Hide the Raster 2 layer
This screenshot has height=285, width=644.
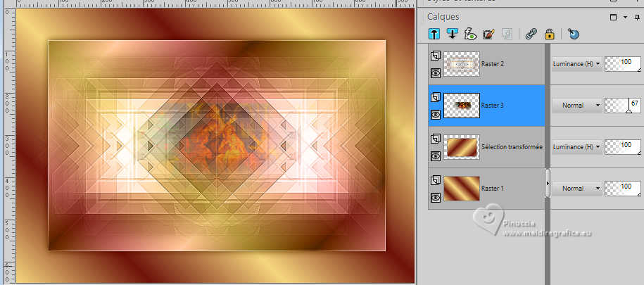click(436, 73)
